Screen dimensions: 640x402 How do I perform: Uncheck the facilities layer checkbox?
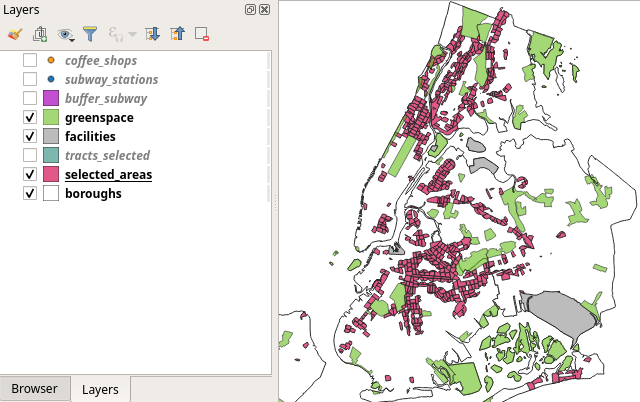(x=30, y=136)
